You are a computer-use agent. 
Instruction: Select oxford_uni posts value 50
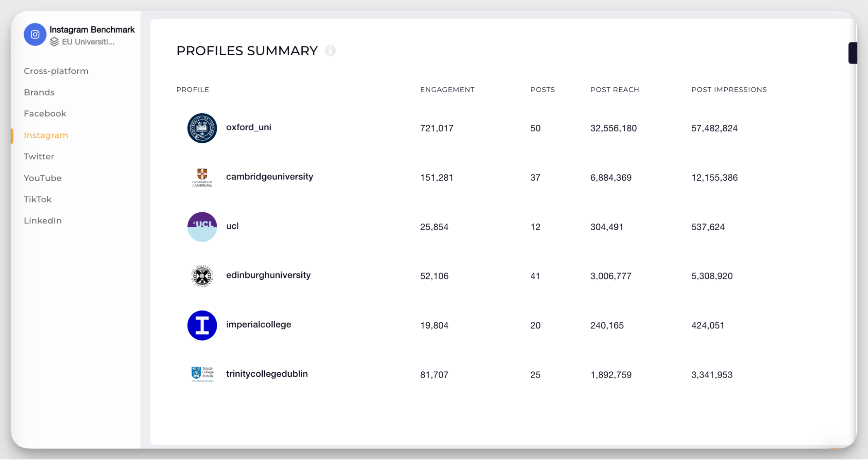coord(535,128)
